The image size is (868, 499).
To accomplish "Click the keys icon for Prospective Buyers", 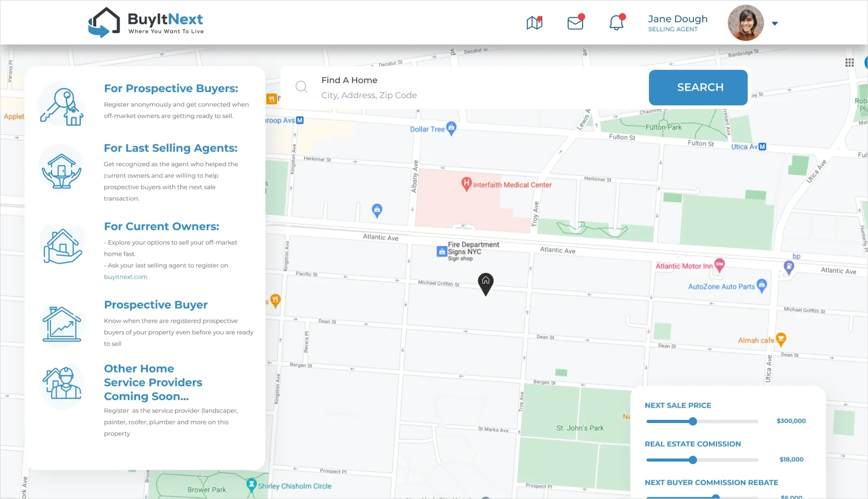I will click(x=62, y=107).
